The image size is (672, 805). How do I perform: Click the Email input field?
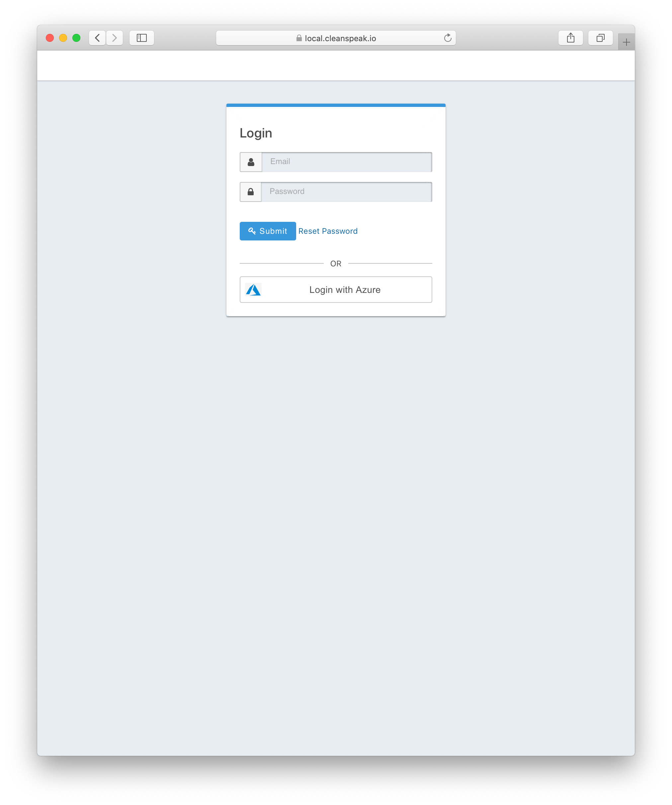pos(346,161)
